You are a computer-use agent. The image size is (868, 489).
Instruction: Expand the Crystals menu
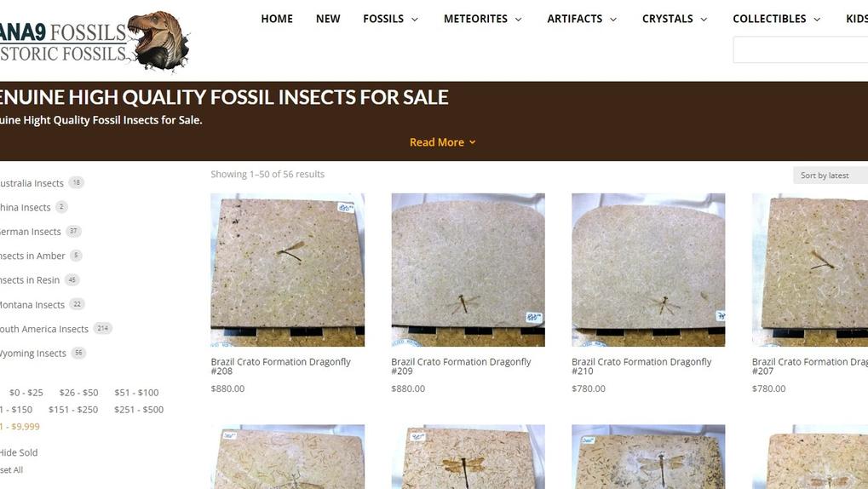(x=675, y=19)
